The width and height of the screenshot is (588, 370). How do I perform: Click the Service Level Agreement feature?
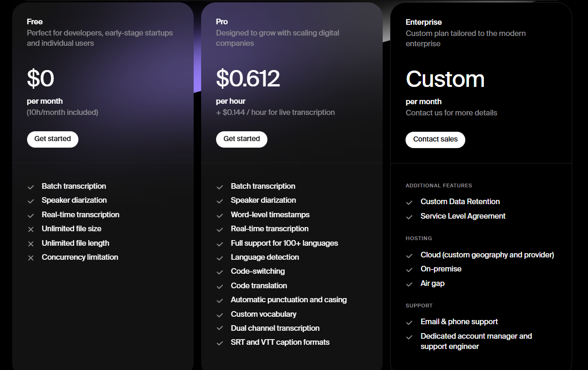pos(463,216)
